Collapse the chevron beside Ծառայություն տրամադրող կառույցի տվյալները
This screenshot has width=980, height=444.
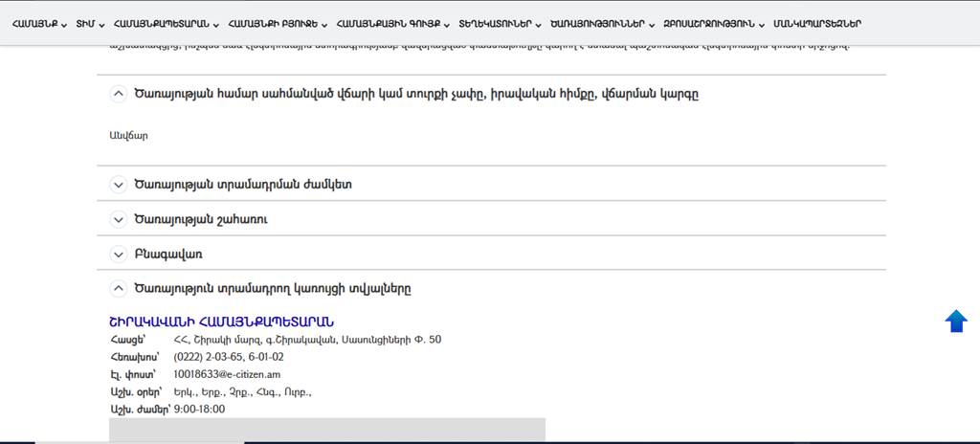[119, 288]
